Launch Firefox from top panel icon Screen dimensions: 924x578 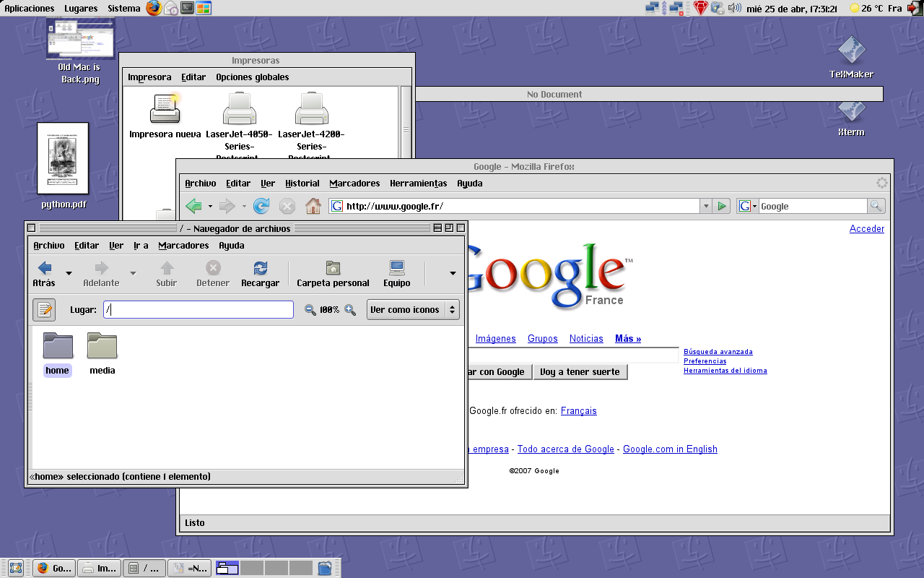coord(154,8)
